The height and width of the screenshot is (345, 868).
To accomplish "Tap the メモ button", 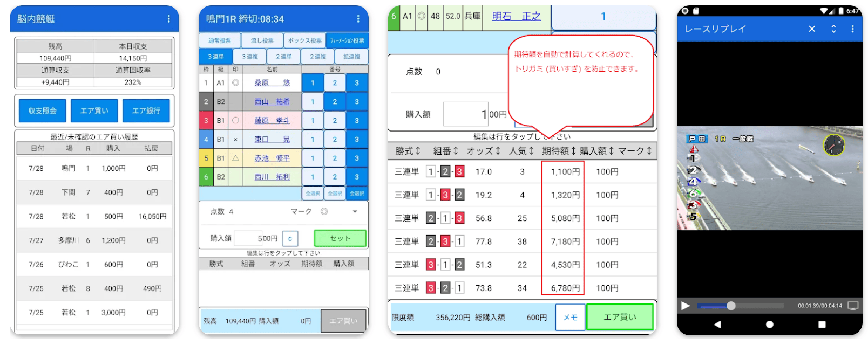I will click(x=570, y=318).
